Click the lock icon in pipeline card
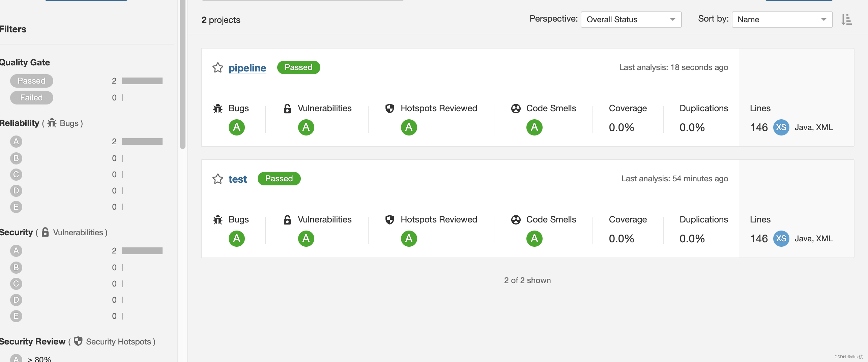Screen dimensions: 868x362 click(287, 109)
